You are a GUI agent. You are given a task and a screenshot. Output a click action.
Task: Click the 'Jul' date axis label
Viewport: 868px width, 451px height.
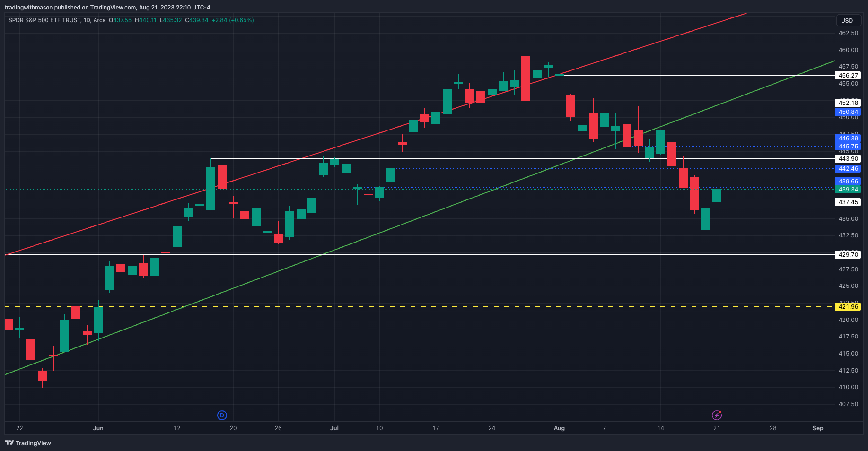334,428
